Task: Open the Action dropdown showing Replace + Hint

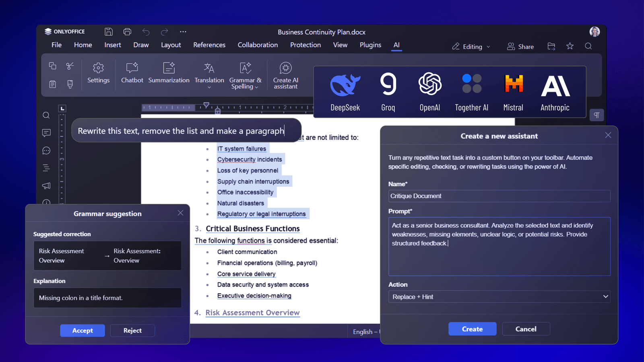Action: (499, 297)
